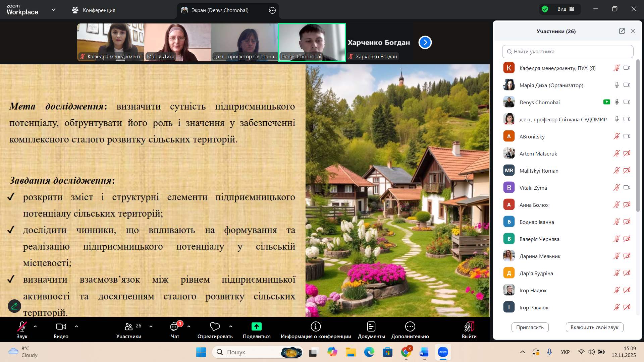644x362 pixels.
Task: Pop out the participants panel
Action: click(622, 31)
